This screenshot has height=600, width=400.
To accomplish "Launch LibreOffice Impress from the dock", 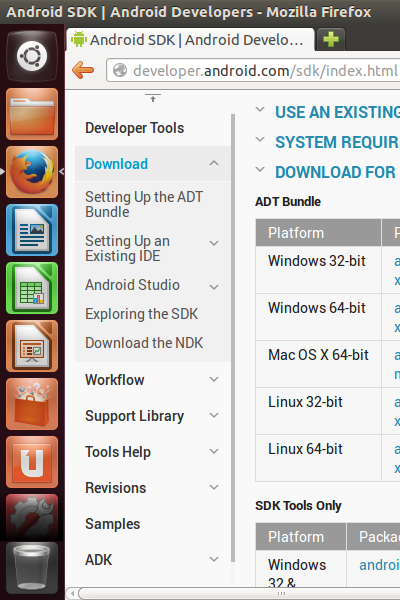I will point(32,346).
